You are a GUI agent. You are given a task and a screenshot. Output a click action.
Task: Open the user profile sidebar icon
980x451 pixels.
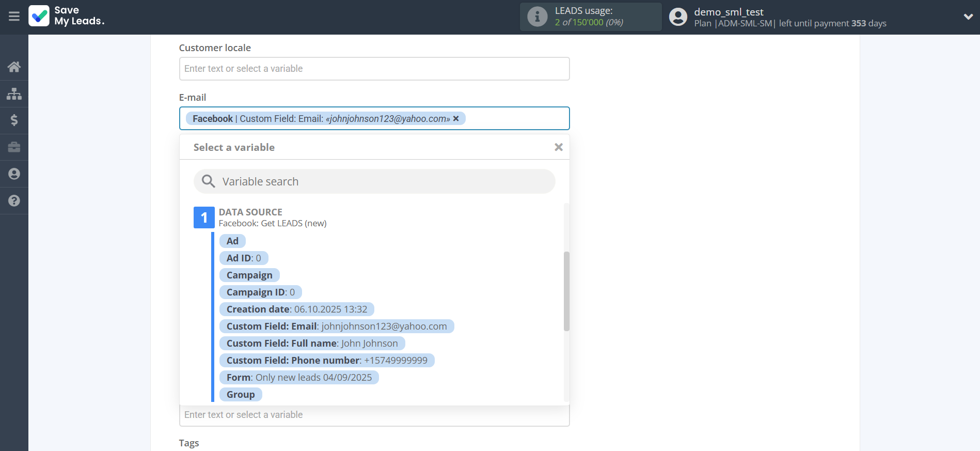coord(14,174)
